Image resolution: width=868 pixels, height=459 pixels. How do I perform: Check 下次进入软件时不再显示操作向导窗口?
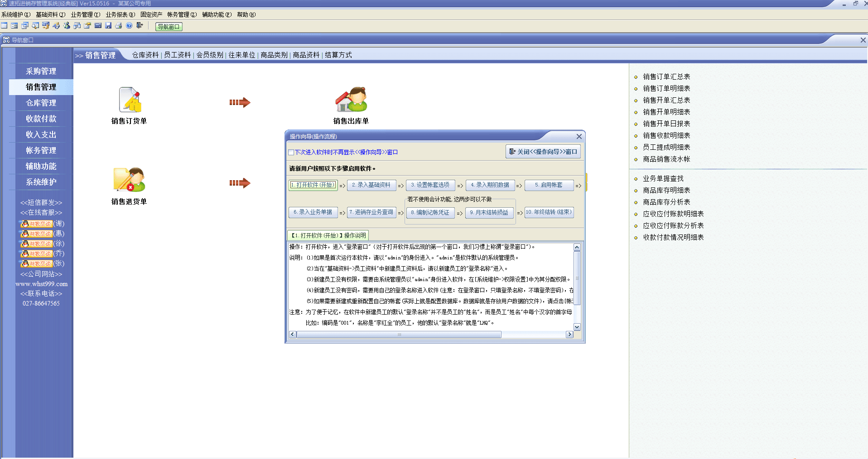pyautogui.click(x=291, y=153)
